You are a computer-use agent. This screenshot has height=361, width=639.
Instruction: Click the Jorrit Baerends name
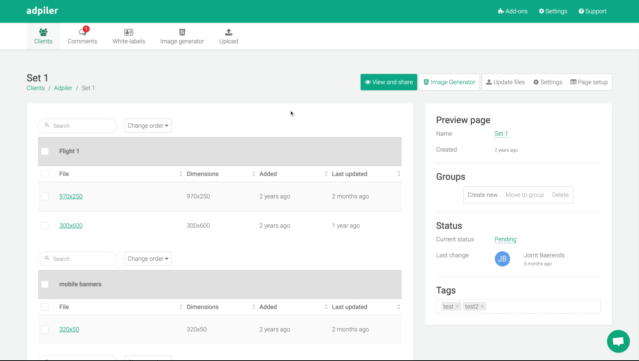point(544,255)
